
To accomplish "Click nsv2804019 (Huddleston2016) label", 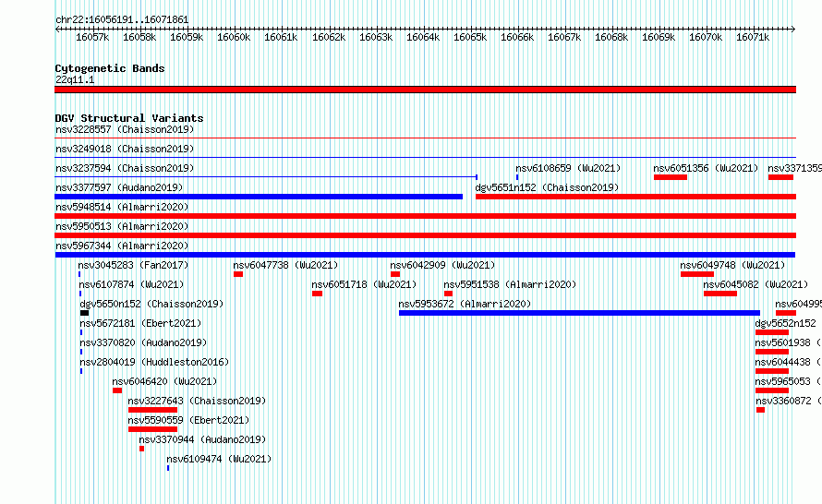I will click(154, 362).
